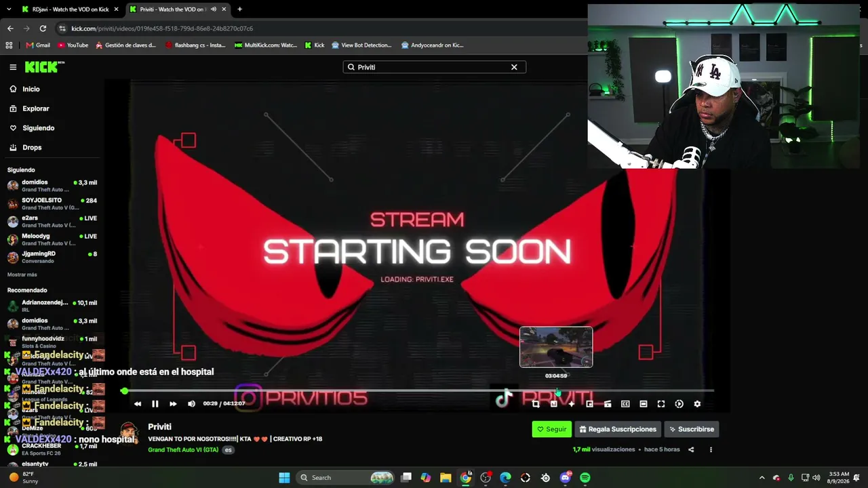868x488 pixels.
Task: Share the video via the share icon
Action: [x=691, y=449]
